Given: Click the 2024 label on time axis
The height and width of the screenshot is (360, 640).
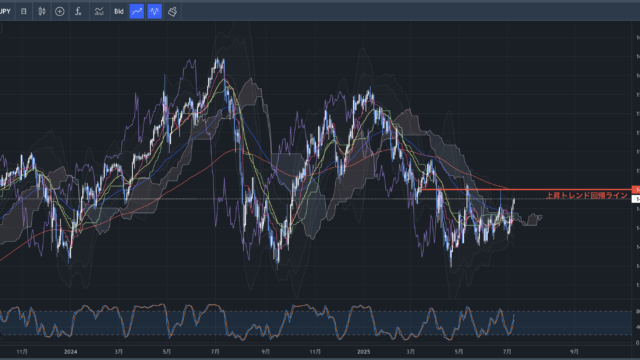Looking at the screenshot, I should (71, 351).
